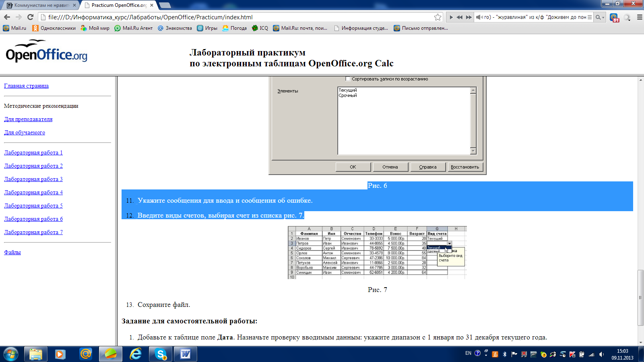Open Лабораторная работа 6
Screen dimensions: 644x362
(33, 219)
